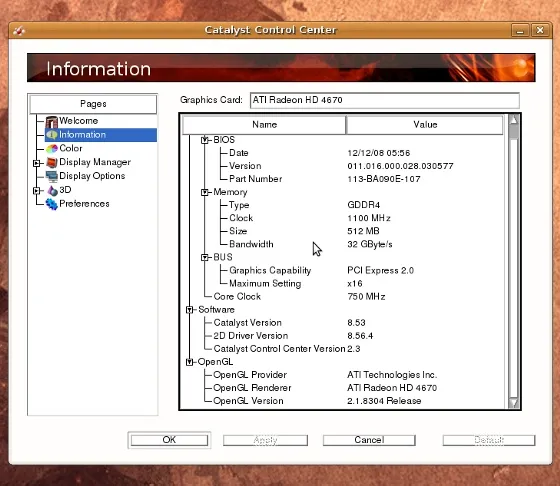Close the Catalyst Control Center window

pyautogui.click(x=540, y=31)
